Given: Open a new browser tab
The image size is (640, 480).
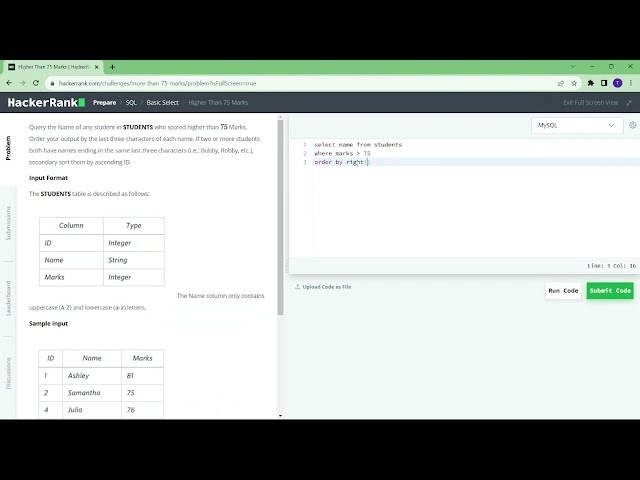Looking at the screenshot, I should (112, 67).
